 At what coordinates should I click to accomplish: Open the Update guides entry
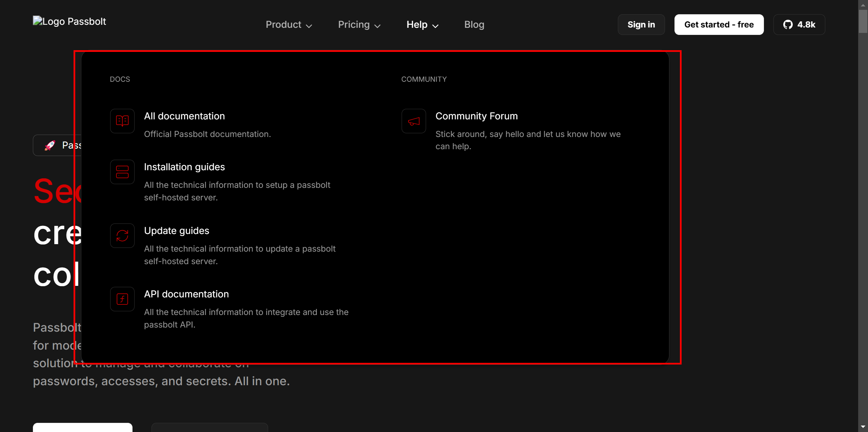(x=176, y=231)
